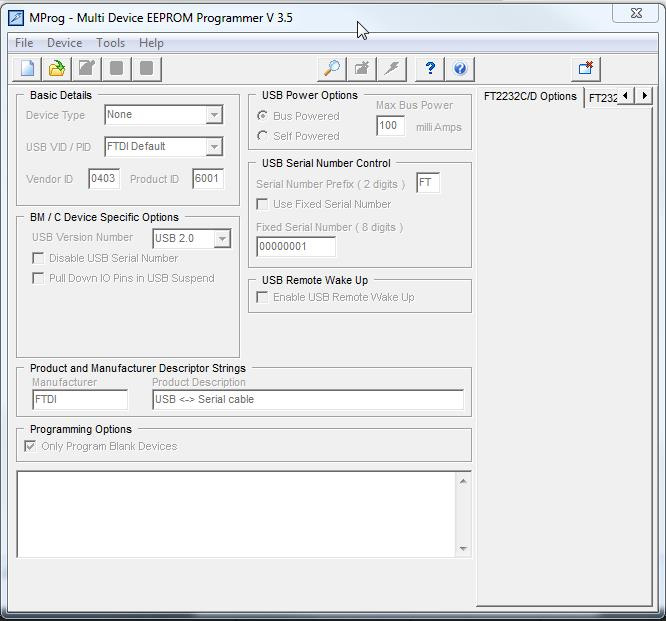Click the log area scrollbar down arrow
The width and height of the screenshot is (666, 621).
463,548
